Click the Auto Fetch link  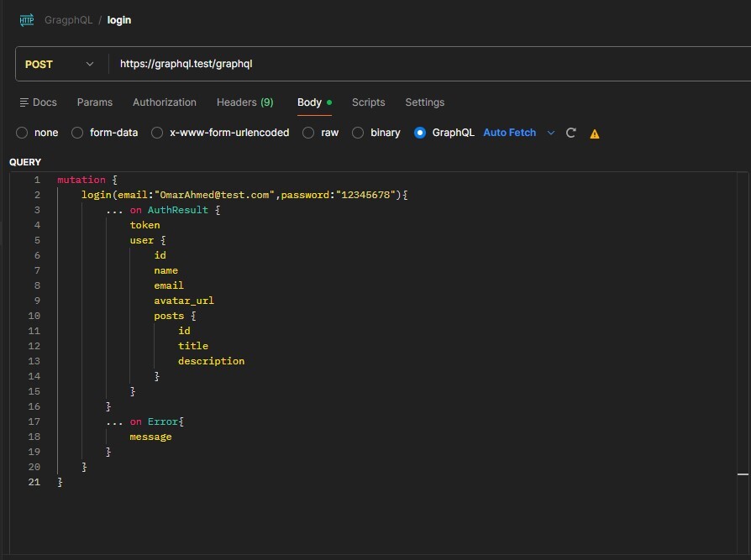pos(509,133)
